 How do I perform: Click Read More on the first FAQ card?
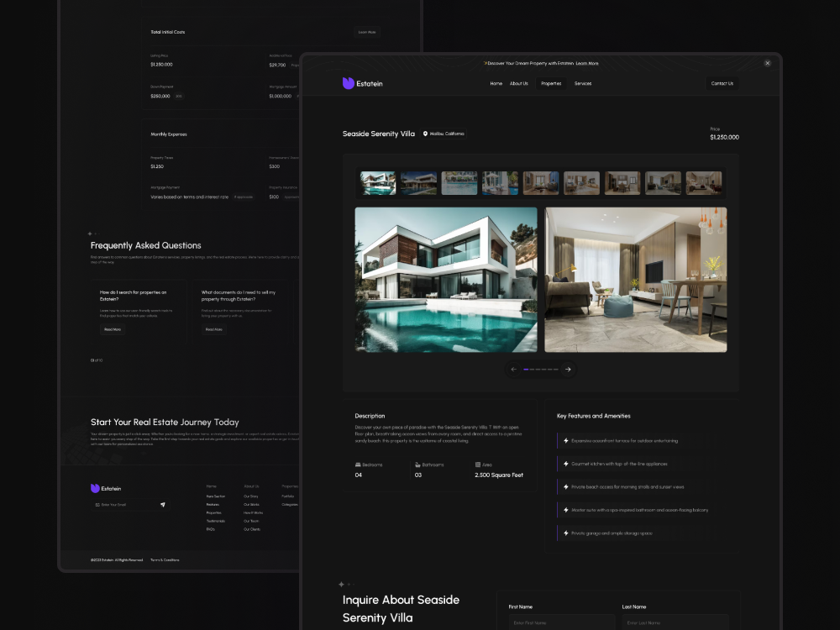pos(112,329)
